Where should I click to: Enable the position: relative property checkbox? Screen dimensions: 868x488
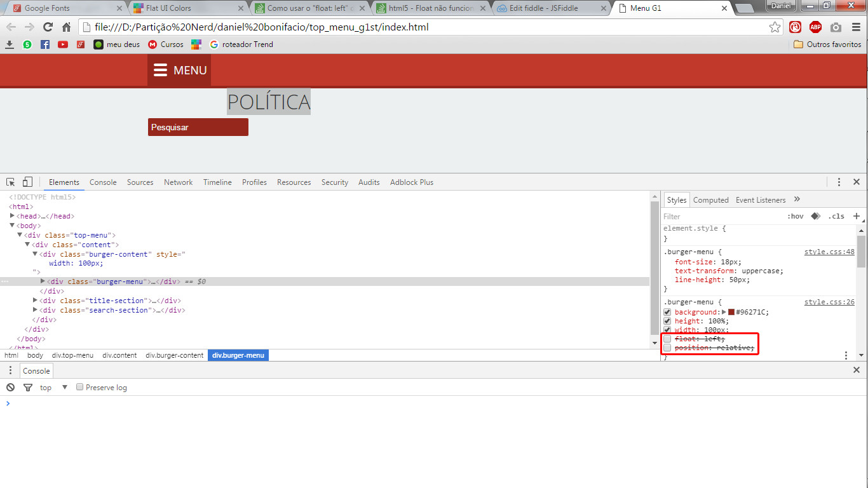(x=667, y=348)
